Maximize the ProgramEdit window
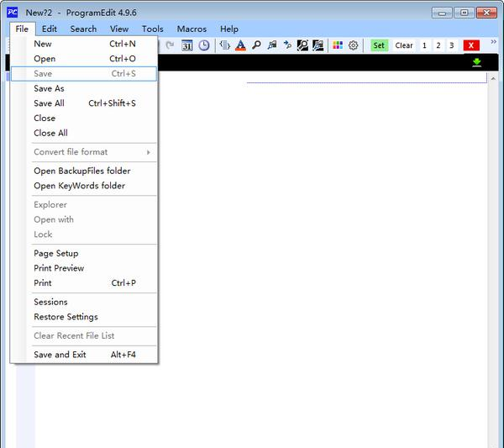504x448 pixels. tap(465, 13)
